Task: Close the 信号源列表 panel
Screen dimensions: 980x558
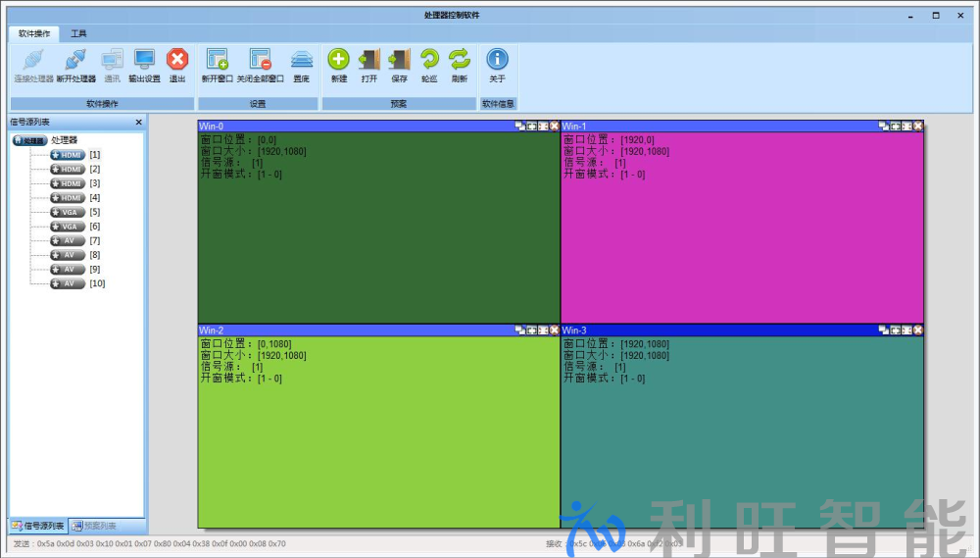Action: [x=138, y=123]
